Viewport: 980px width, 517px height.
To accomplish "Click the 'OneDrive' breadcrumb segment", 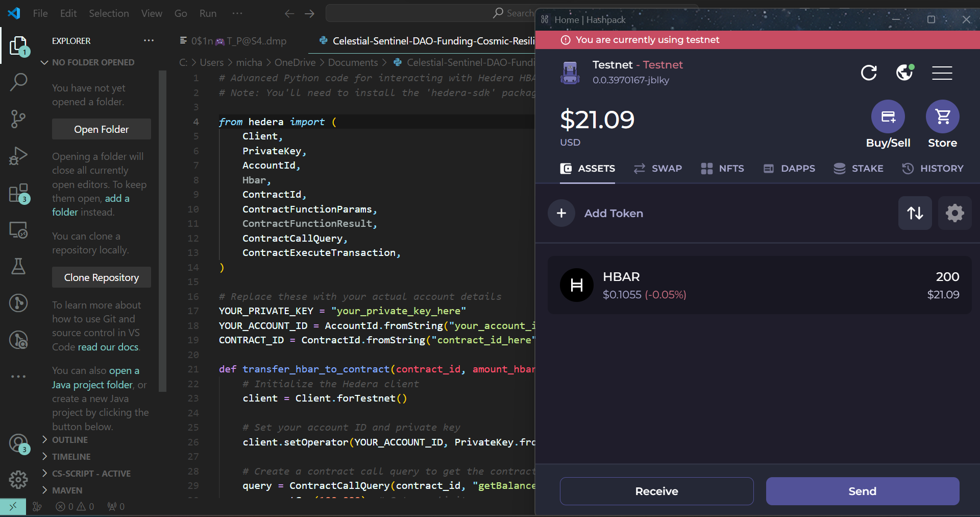I will coord(295,62).
